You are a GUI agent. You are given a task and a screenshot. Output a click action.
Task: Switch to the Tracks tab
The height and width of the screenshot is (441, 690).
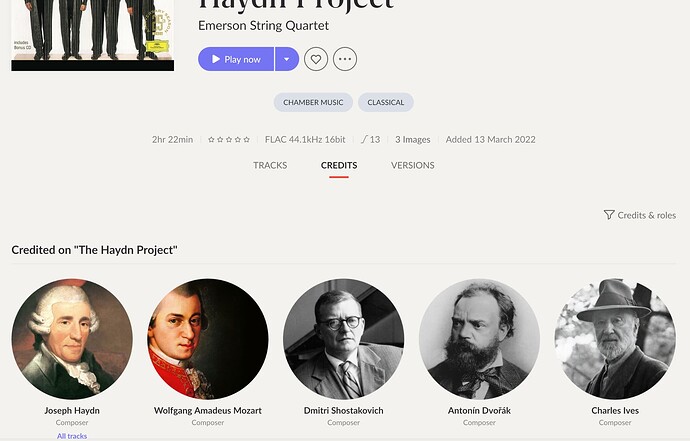270,165
